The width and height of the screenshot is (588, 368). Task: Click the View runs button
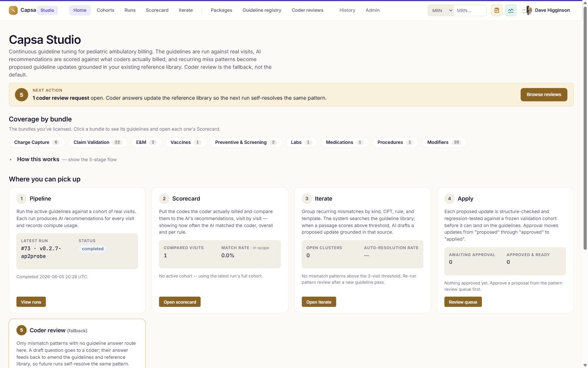click(31, 302)
